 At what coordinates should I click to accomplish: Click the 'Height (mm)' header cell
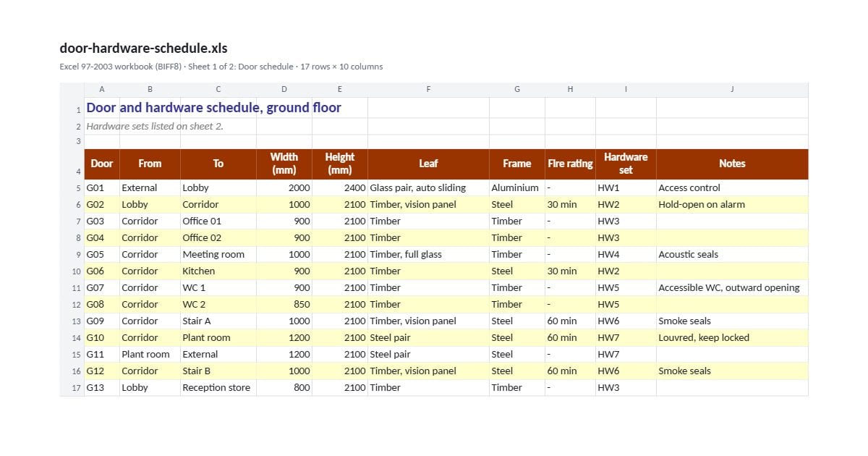click(340, 164)
